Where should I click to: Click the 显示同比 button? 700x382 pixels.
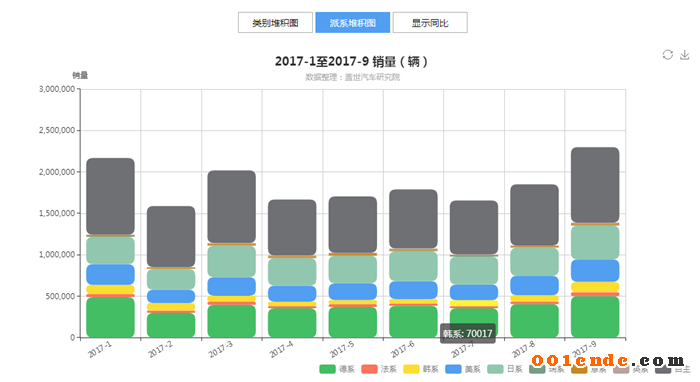[430, 22]
